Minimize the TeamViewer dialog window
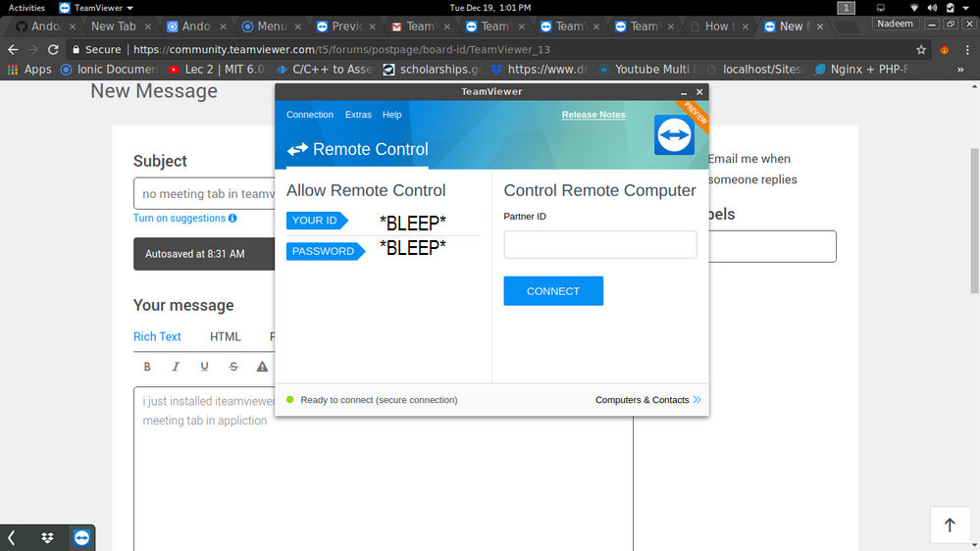The image size is (980, 551). click(684, 92)
